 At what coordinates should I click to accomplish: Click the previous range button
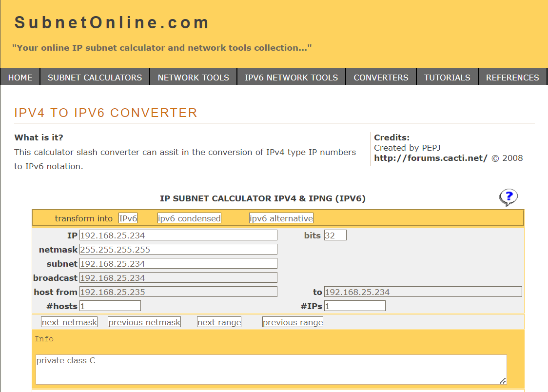[293, 322]
